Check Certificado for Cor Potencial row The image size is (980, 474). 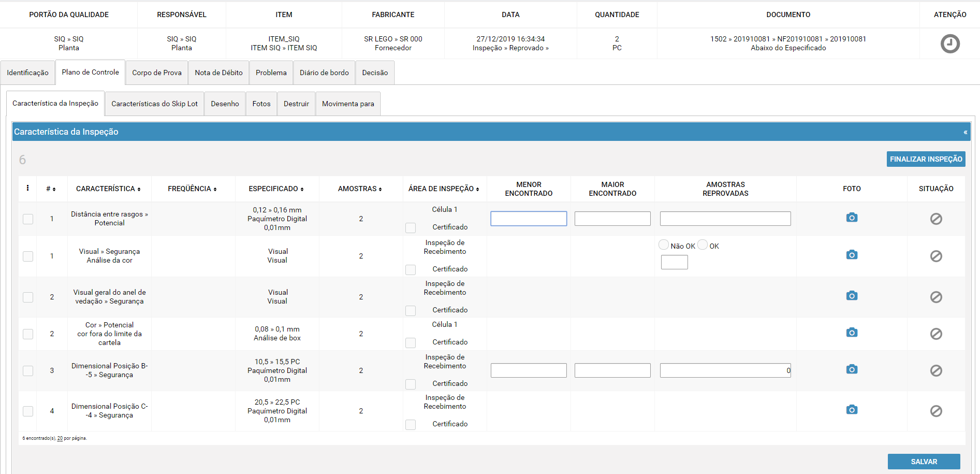coord(411,343)
